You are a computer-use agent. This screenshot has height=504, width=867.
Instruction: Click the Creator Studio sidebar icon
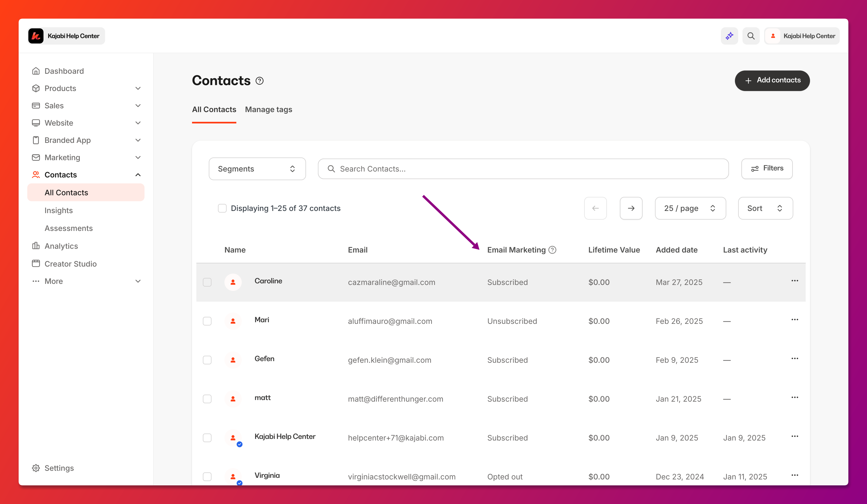pos(36,264)
